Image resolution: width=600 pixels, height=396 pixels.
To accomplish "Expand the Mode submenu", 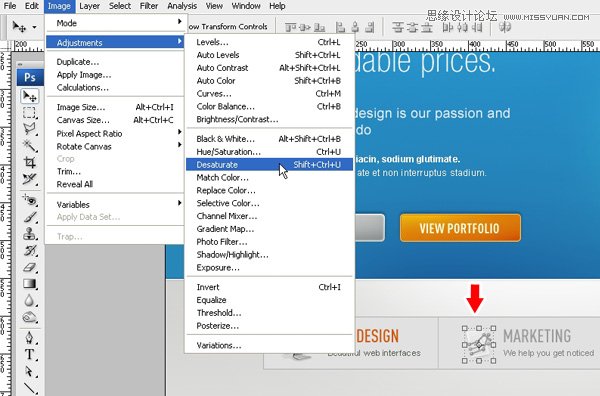I will click(x=114, y=23).
